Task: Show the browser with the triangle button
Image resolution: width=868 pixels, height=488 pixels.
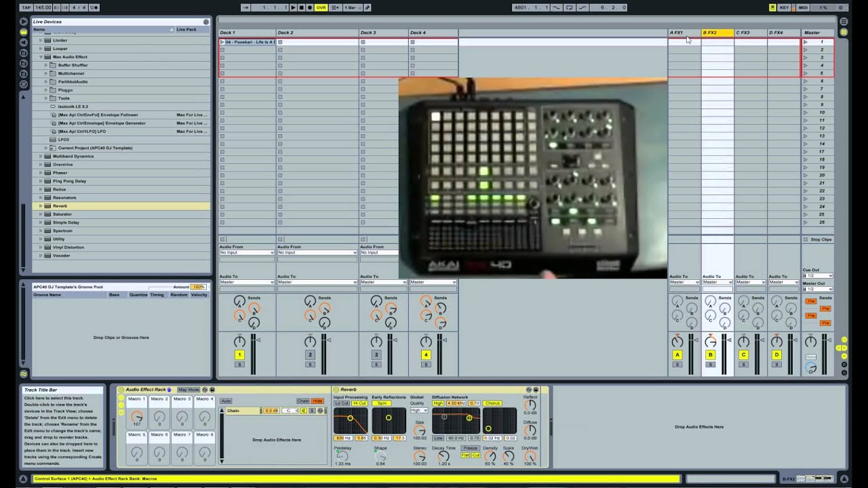Action: pyautogui.click(x=24, y=22)
